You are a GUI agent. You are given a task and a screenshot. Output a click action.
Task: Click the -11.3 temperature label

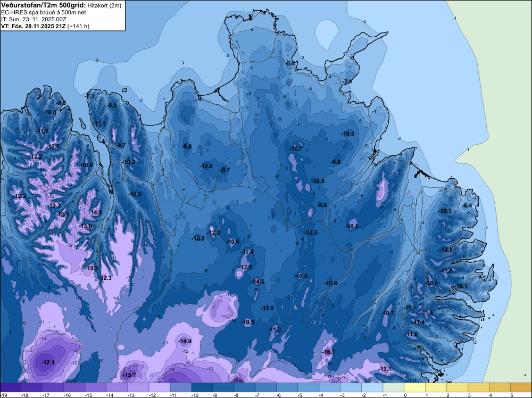pos(275,329)
